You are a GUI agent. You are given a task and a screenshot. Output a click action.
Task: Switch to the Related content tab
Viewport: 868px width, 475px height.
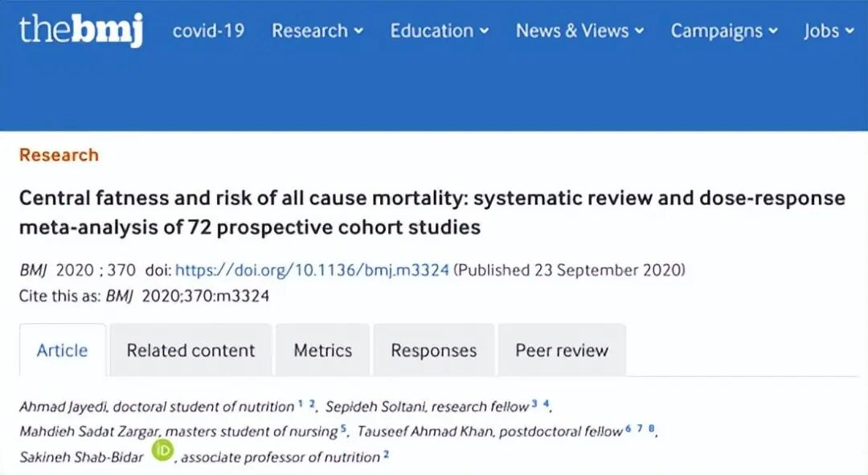point(191,350)
